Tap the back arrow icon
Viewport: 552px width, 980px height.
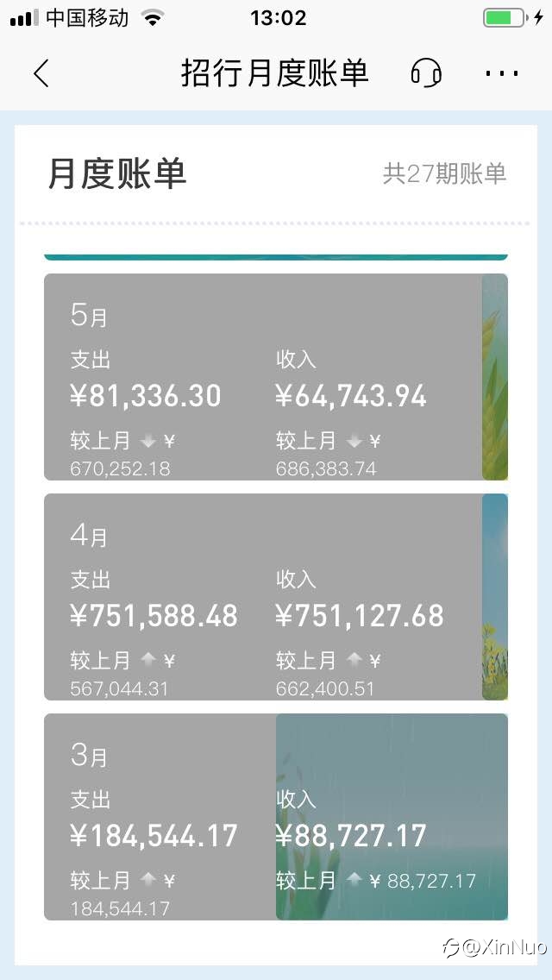tap(41, 73)
